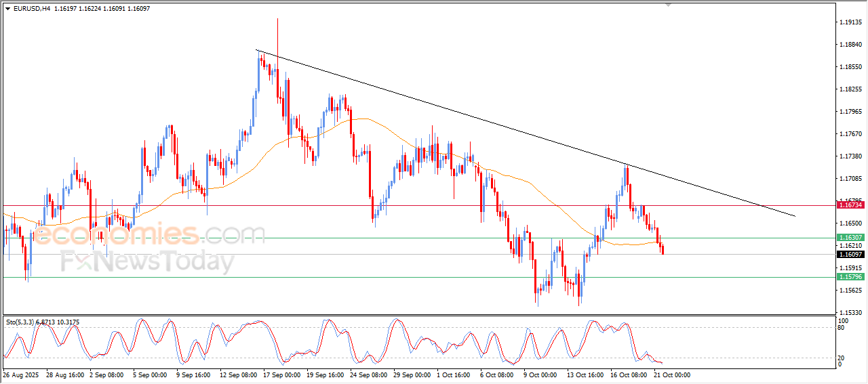Click the 1.15330 price scale label
Screen dimensions: 868x384
[x=850, y=313]
